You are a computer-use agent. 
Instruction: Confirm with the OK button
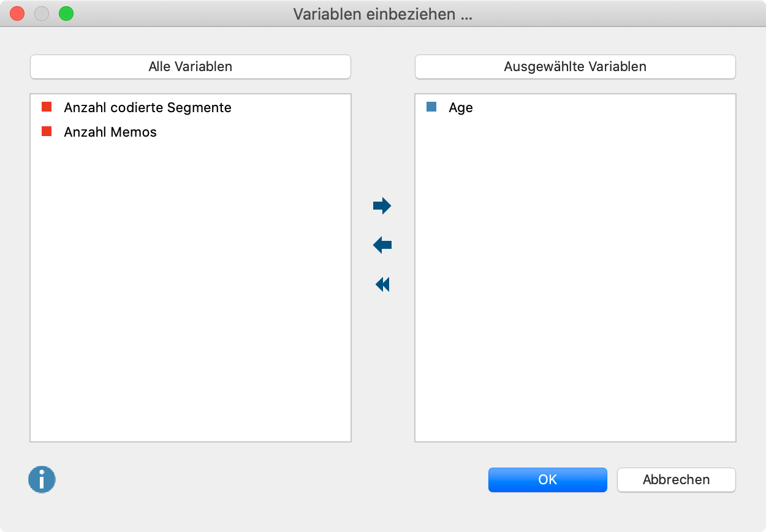coord(548,480)
